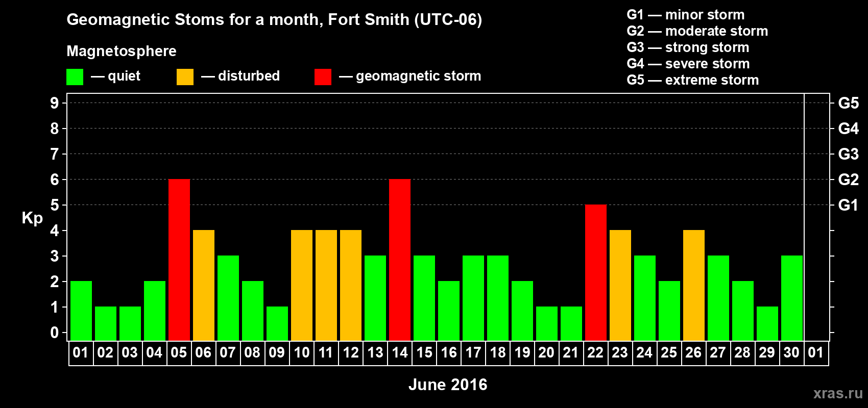Click 'G1 — minor storm' legend text
The height and width of the screenshot is (408, 868).
tap(686, 15)
